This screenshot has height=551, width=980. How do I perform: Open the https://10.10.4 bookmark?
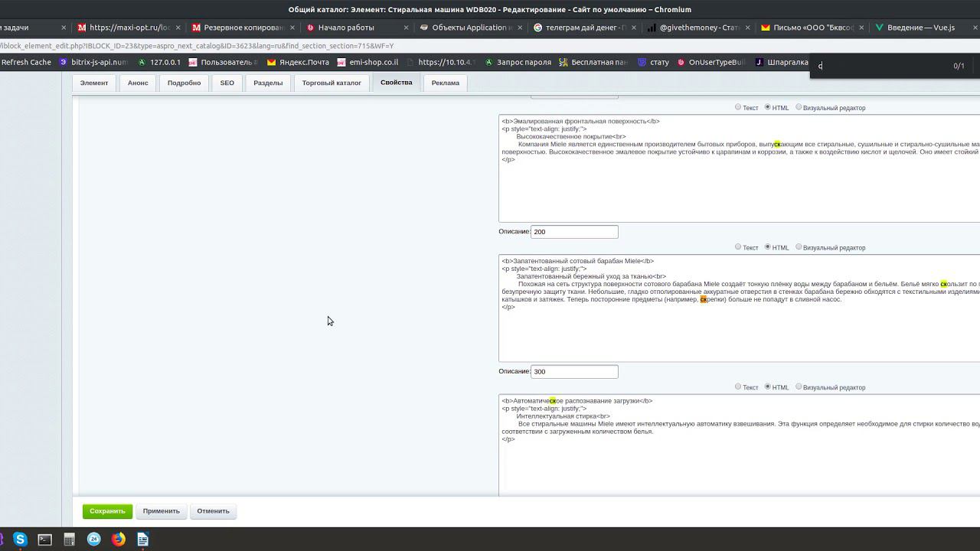[x=441, y=62]
